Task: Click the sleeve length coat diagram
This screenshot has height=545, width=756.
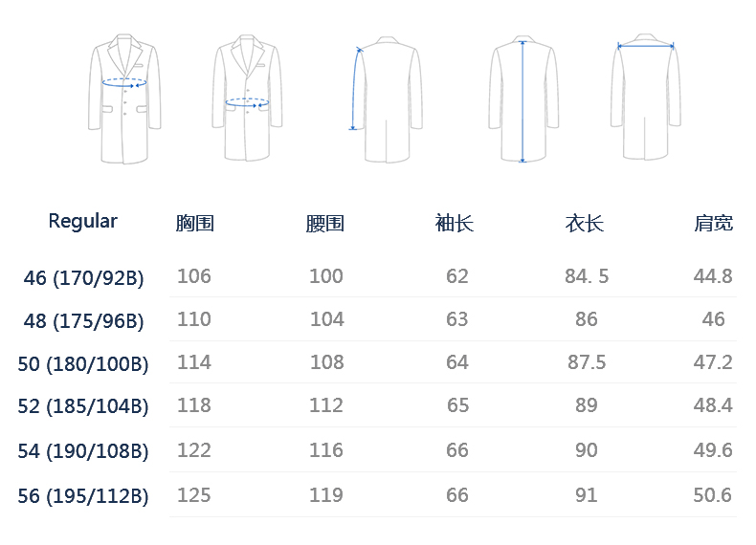Action: coord(386,99)
